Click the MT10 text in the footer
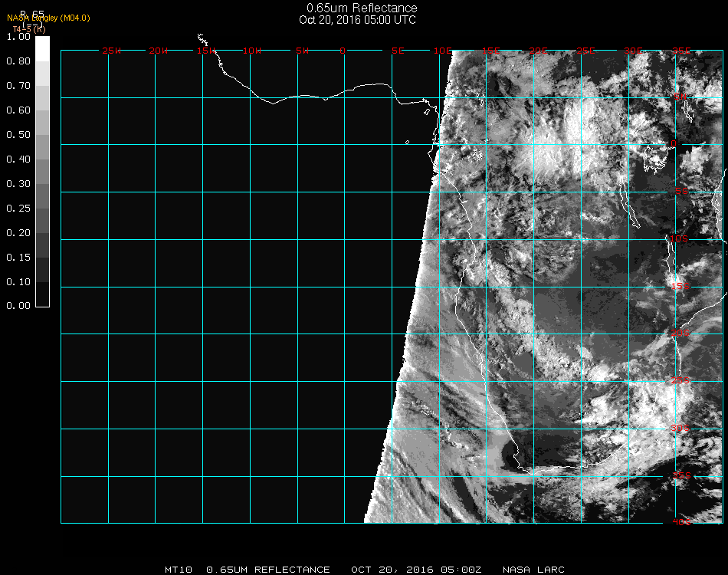 179,570
